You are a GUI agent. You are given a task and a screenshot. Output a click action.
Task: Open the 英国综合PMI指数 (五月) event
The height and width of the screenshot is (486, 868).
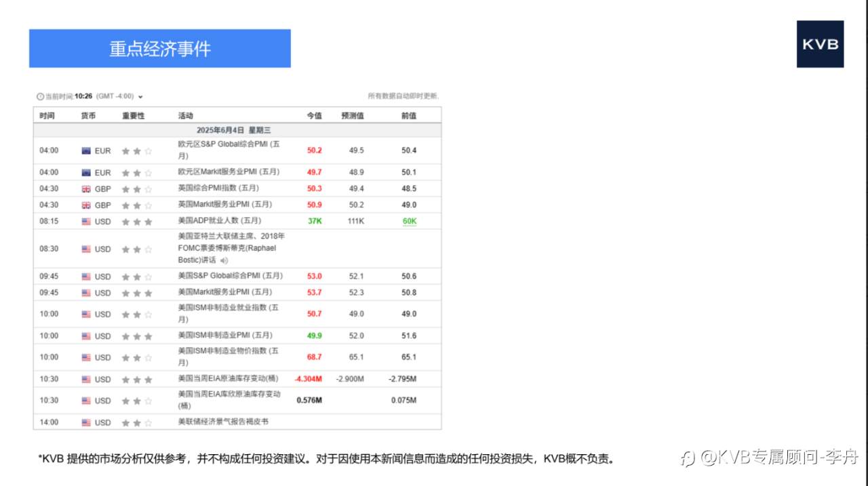218,188
